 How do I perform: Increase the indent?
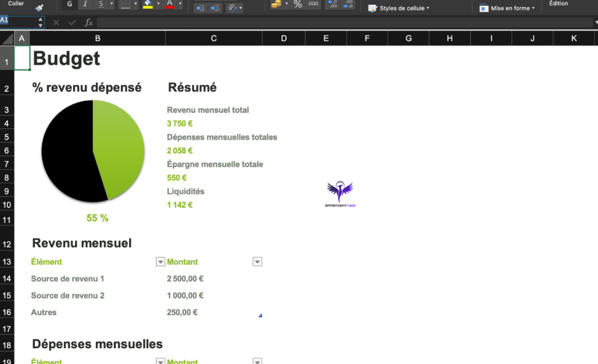click(215, 8)
